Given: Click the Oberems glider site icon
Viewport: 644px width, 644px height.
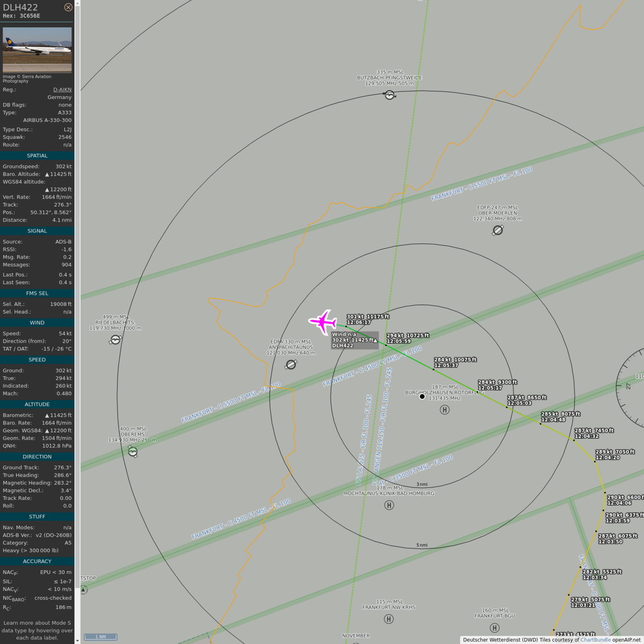Looking at the screenshot, I should [x=133, y=452].
